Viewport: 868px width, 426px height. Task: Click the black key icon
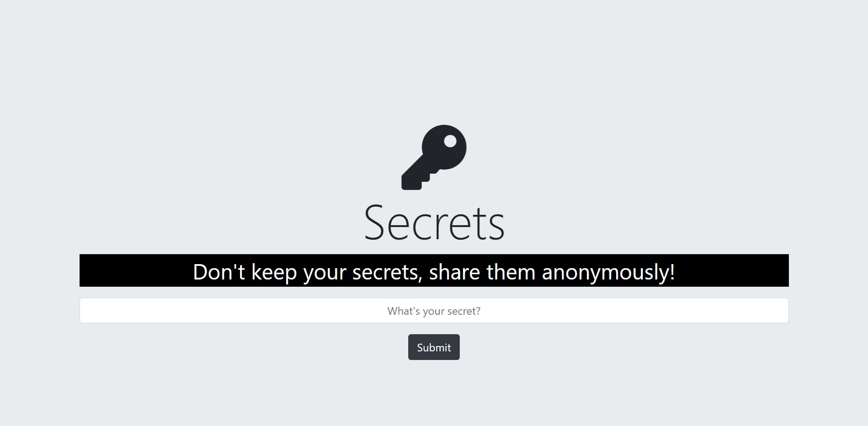pyautogui.click(x=434, y=157)
